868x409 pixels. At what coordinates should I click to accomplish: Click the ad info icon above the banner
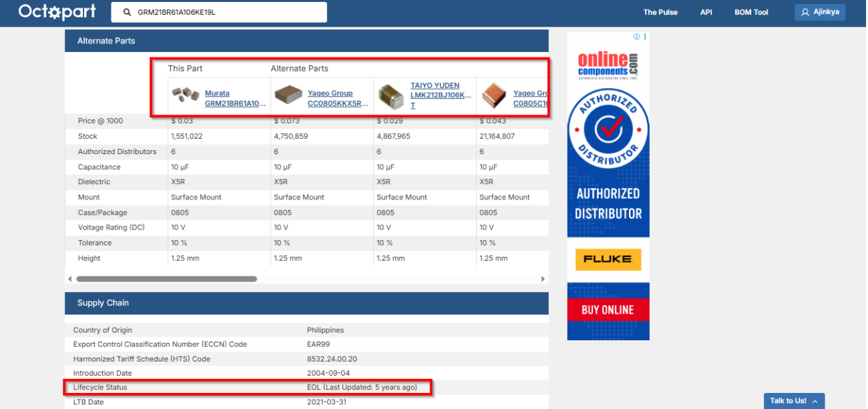click(636, 37)
